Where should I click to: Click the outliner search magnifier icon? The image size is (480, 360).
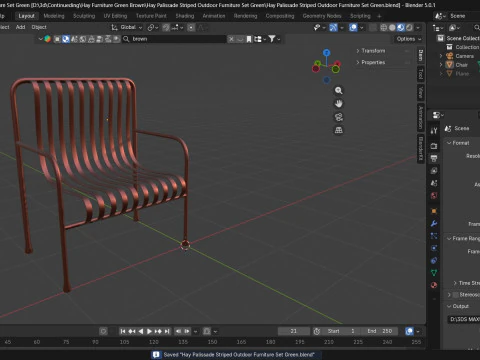477,28
